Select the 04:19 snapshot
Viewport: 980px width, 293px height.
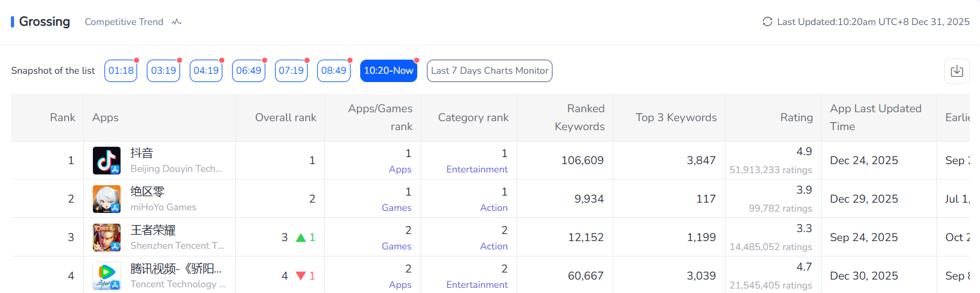(206, 71)
